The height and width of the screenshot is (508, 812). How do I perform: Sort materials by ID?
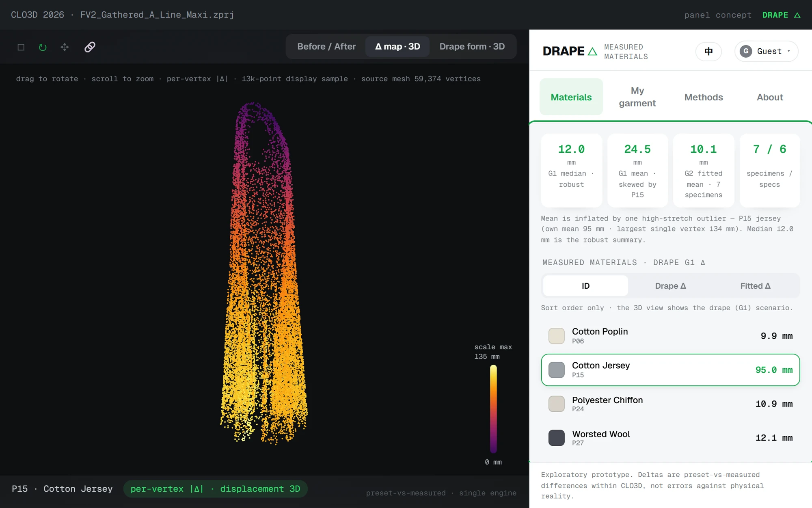tap(585, 286)
